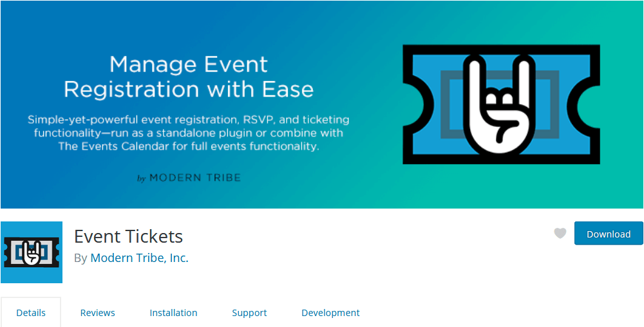The width and height of the screenshot is (644, 327).
Task: Open the Reviews tab
Action: coord(97,313)
